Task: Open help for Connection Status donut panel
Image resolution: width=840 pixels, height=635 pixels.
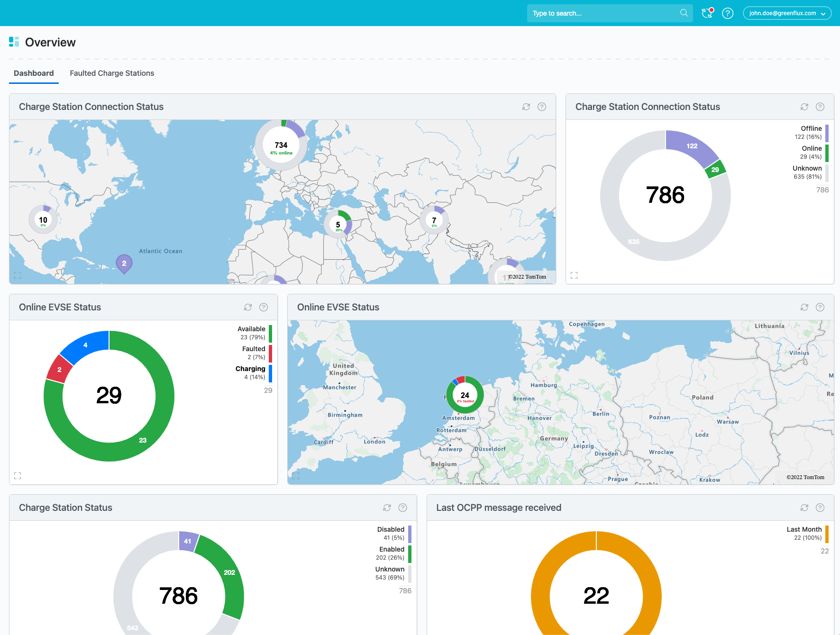Action: (820, 107)
